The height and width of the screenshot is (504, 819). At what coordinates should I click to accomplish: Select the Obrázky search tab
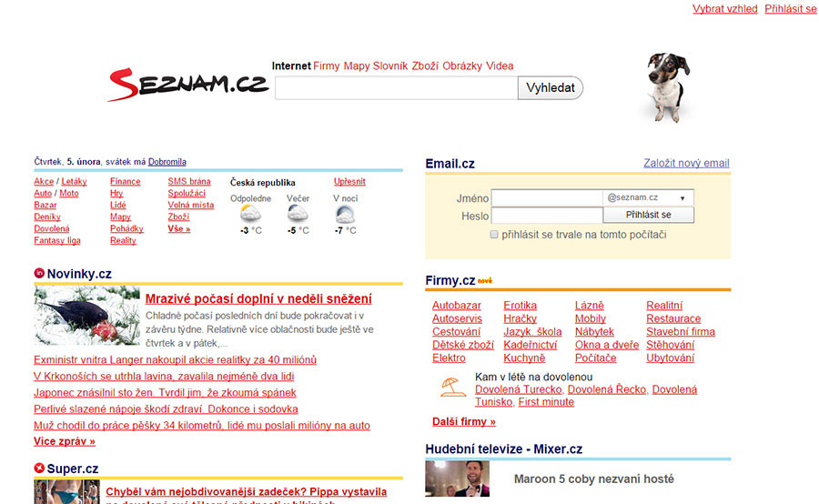(x=461, y=66)
